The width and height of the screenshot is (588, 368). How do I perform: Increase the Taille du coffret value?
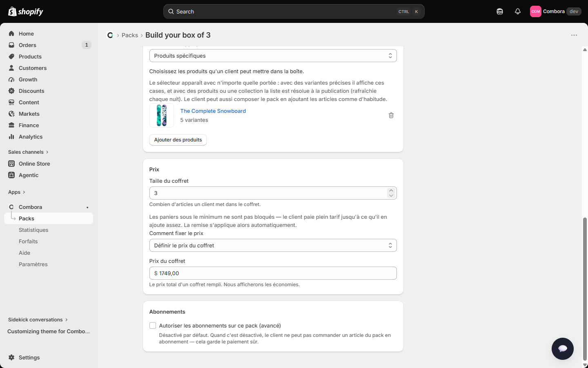(391, 191)
